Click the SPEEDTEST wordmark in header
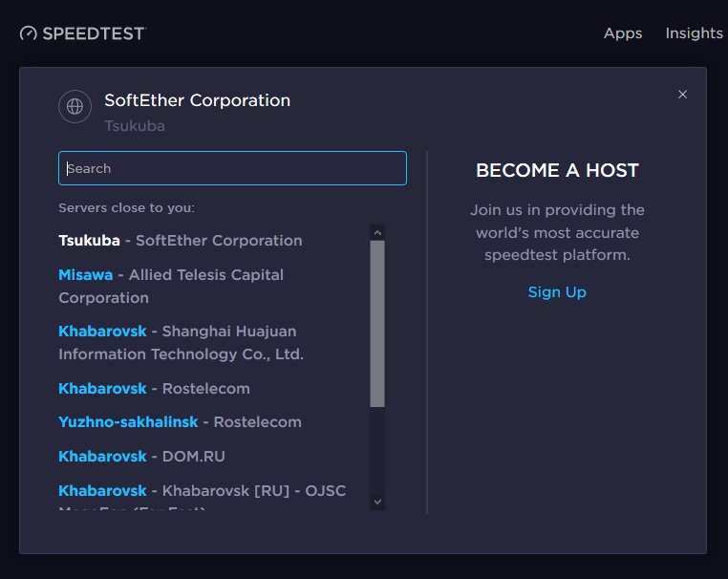This screenshot has width=728, height=579. pos(93,33)
